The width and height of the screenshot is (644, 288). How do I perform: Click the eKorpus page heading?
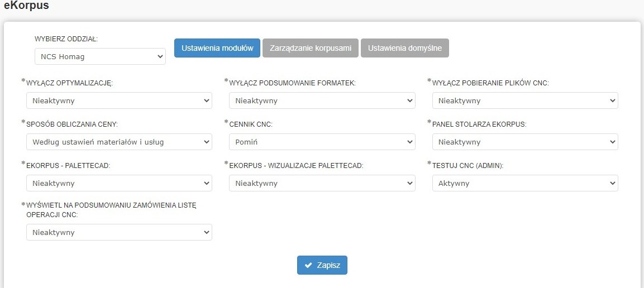tap(26, 6)
